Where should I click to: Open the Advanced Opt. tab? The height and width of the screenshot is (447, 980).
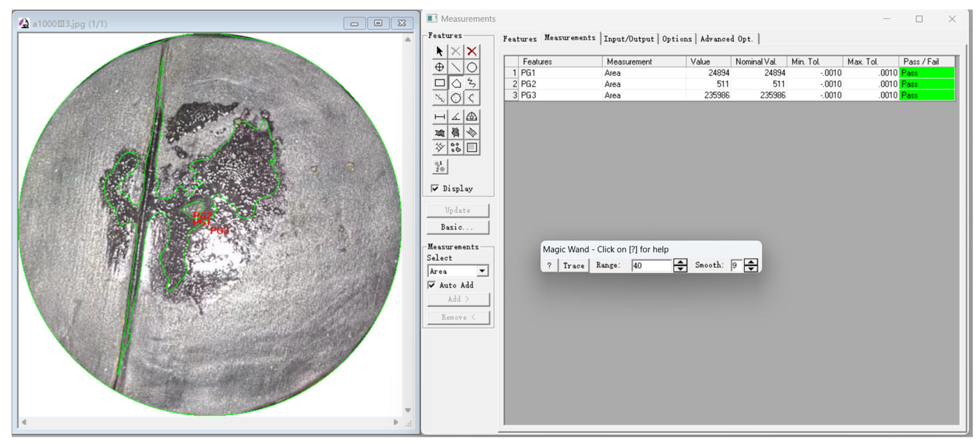point(726,39)
